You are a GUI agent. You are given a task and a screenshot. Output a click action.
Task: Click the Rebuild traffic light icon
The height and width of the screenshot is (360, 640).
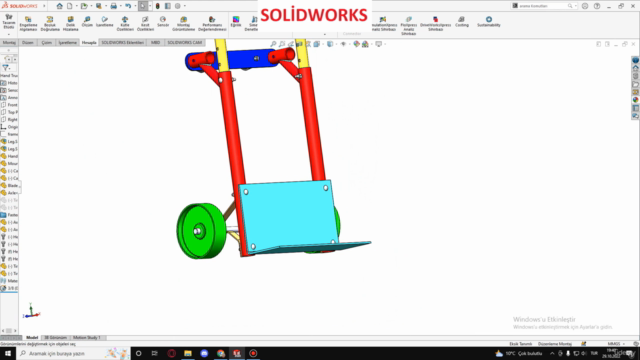[158, 6]
